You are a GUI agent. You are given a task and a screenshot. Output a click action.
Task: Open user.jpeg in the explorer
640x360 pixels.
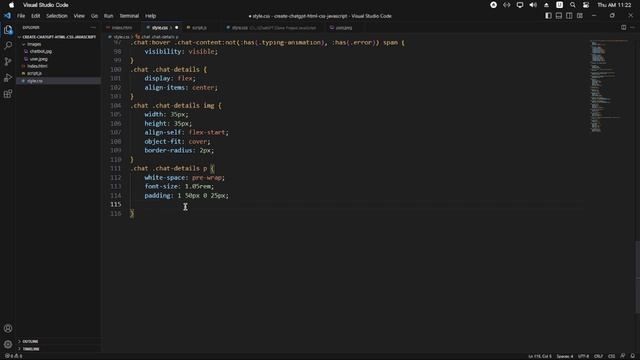[x=38, y=59]
